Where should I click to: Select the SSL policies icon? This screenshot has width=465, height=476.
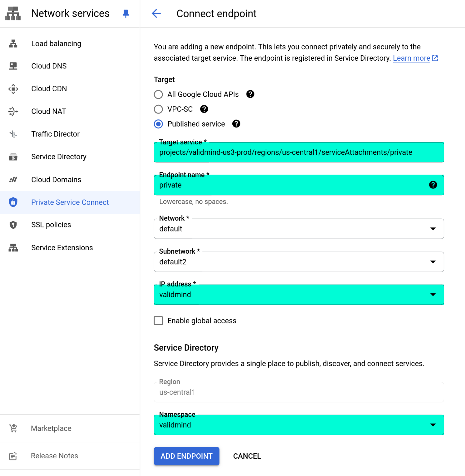point(13,225)
